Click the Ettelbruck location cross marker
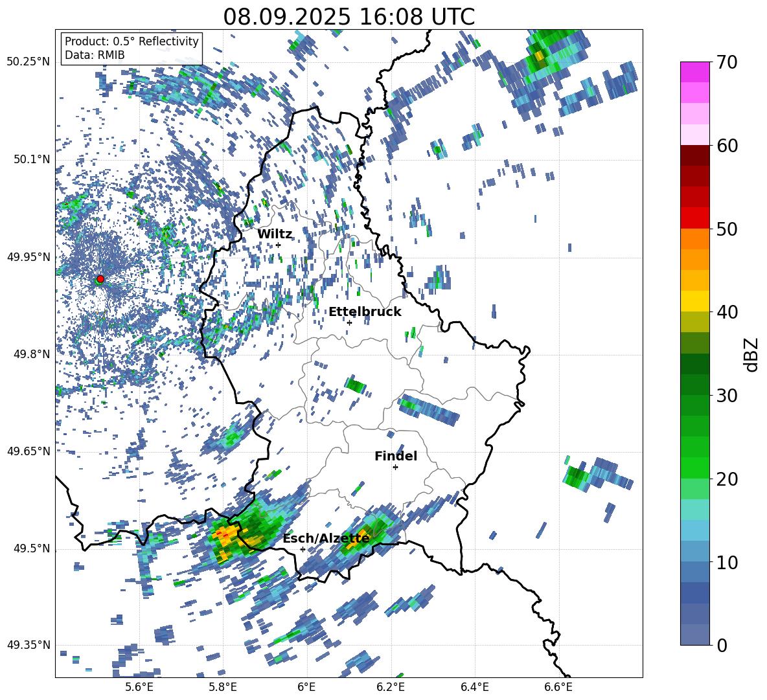This screenshot has height=700, width=767. click(349, 322)
